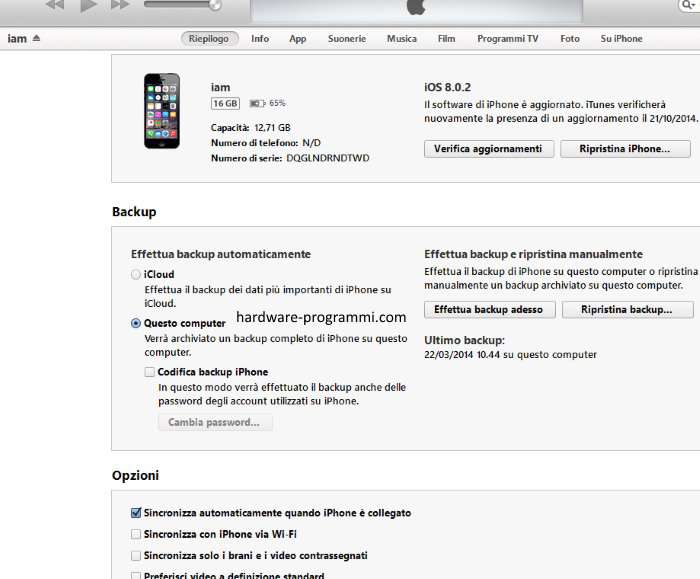
Task: Go to the Musica tab
Action: pos(401,39)
